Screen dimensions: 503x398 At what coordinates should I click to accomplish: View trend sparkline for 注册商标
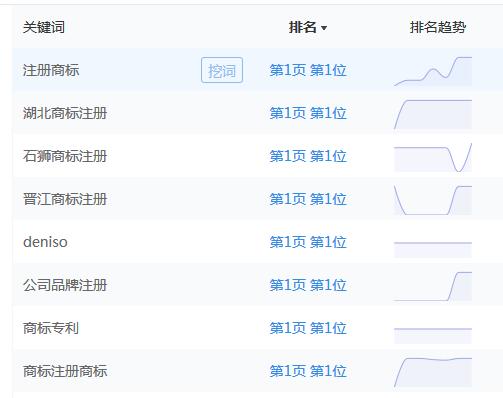click(x=433, y=71)
